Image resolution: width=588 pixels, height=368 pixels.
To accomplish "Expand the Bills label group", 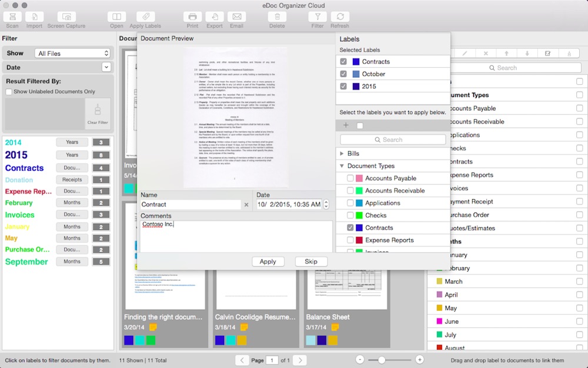I will coord(342,153).
